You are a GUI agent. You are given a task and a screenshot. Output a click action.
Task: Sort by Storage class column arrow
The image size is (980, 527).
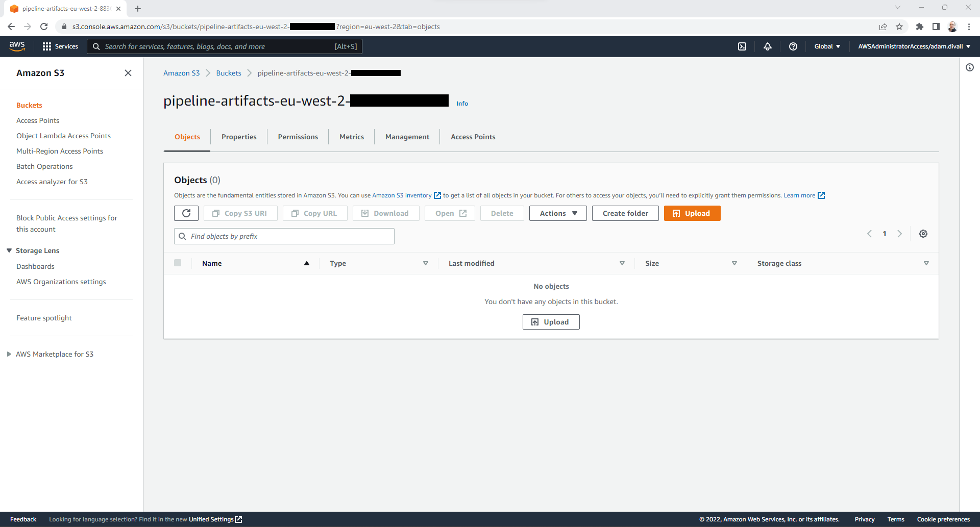coord(926,263)
